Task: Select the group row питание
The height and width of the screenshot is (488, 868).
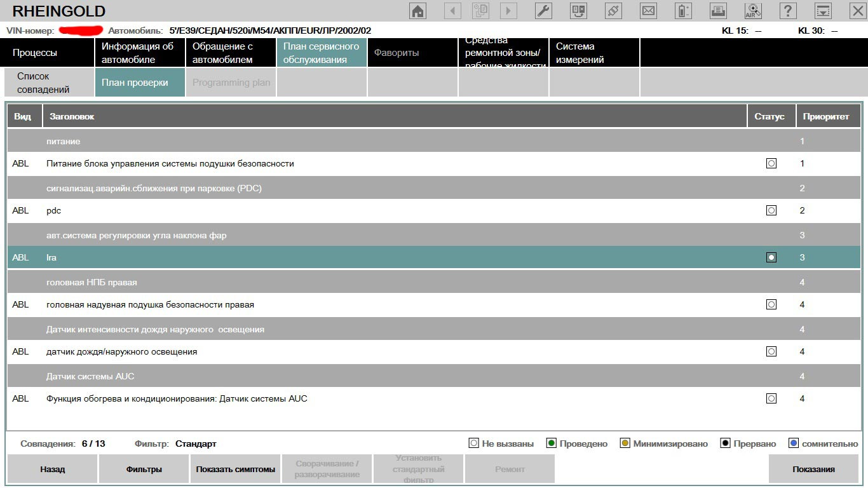Action: point(434,140)
